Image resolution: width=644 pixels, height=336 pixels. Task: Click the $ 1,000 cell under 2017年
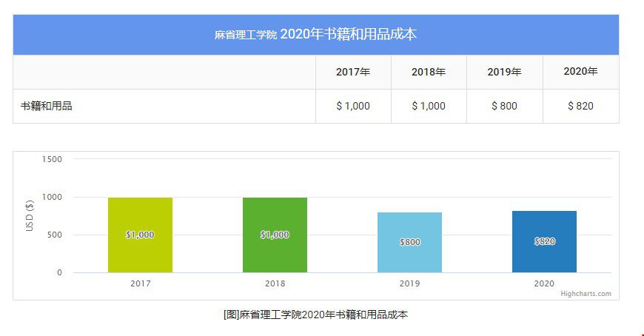(353, 106)
